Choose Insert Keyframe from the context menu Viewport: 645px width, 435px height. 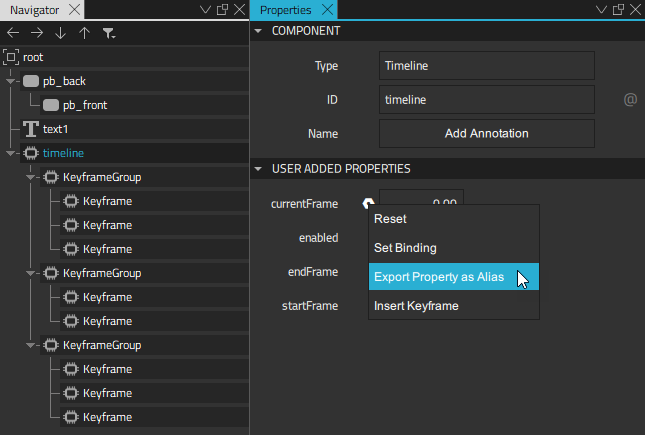tap(454, 306)
